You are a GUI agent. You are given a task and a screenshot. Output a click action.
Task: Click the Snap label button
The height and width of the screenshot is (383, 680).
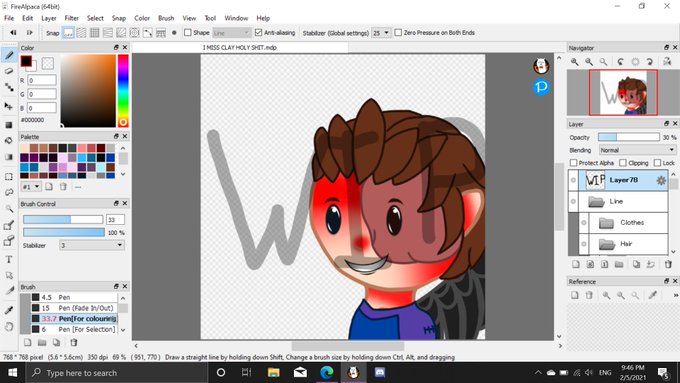[52, 33]
